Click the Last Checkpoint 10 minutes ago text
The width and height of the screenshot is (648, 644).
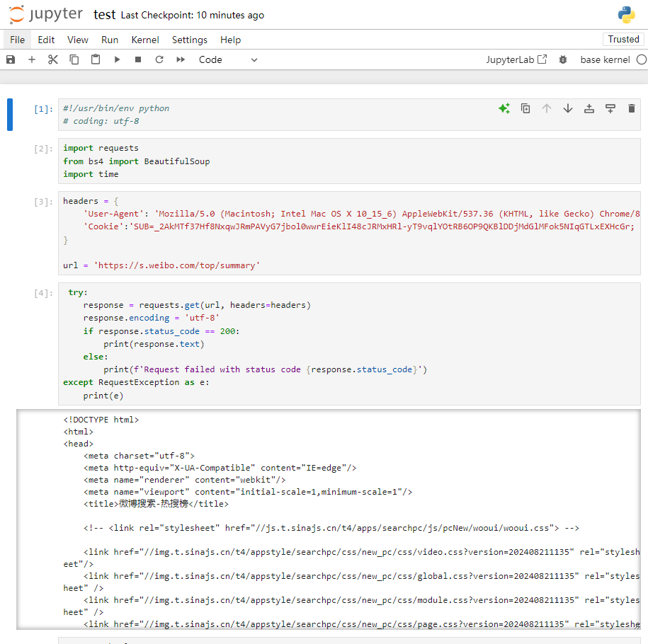193,16
